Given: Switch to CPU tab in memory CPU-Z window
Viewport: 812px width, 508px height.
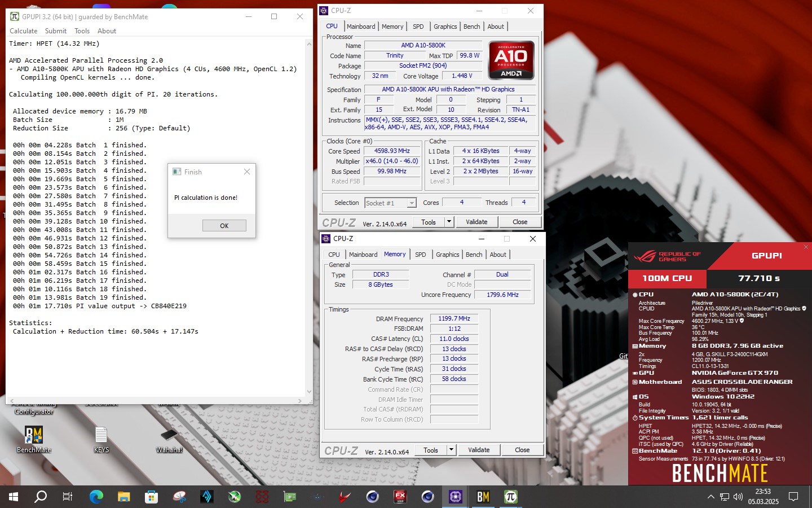Looking at the screenshot, I should tap(334, 255).
